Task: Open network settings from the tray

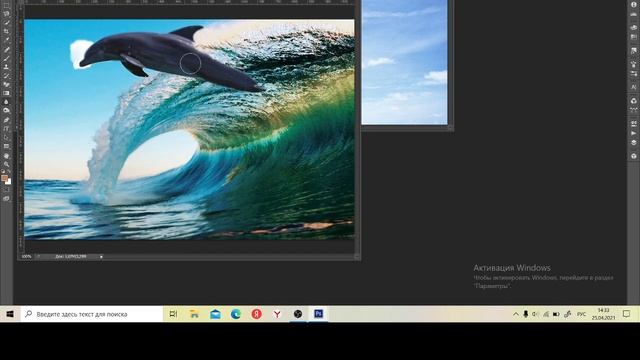Action: click(546, 314)
